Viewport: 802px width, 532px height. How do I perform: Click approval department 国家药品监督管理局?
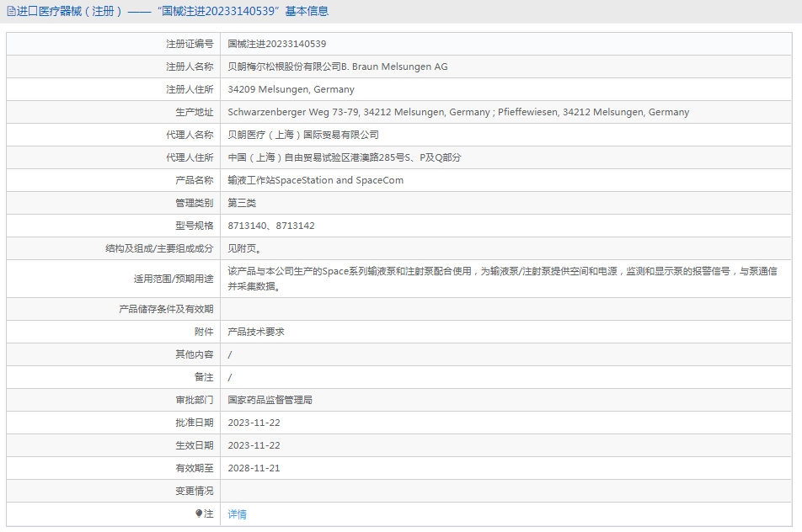270,400
